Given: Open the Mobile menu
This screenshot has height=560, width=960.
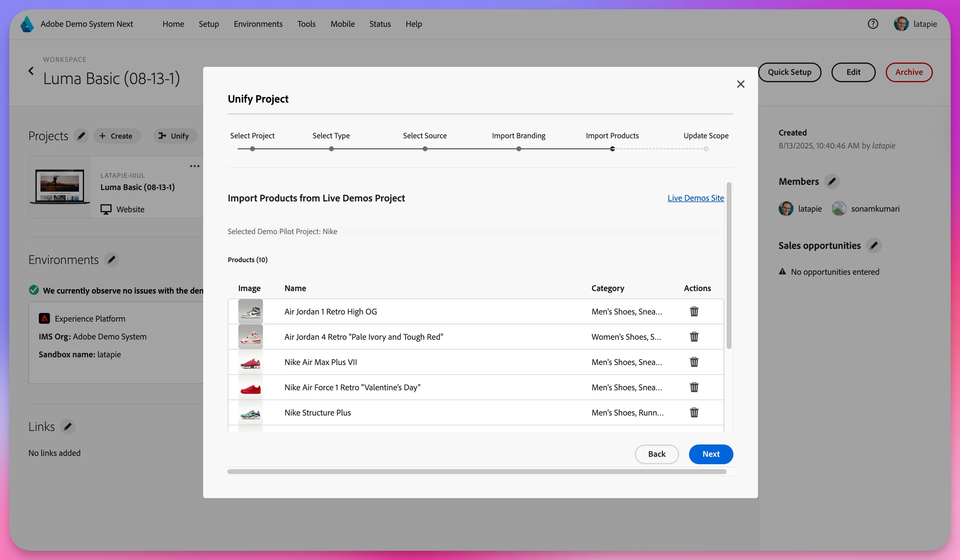Looking at the screenshot, I should (x=343, y=24).
